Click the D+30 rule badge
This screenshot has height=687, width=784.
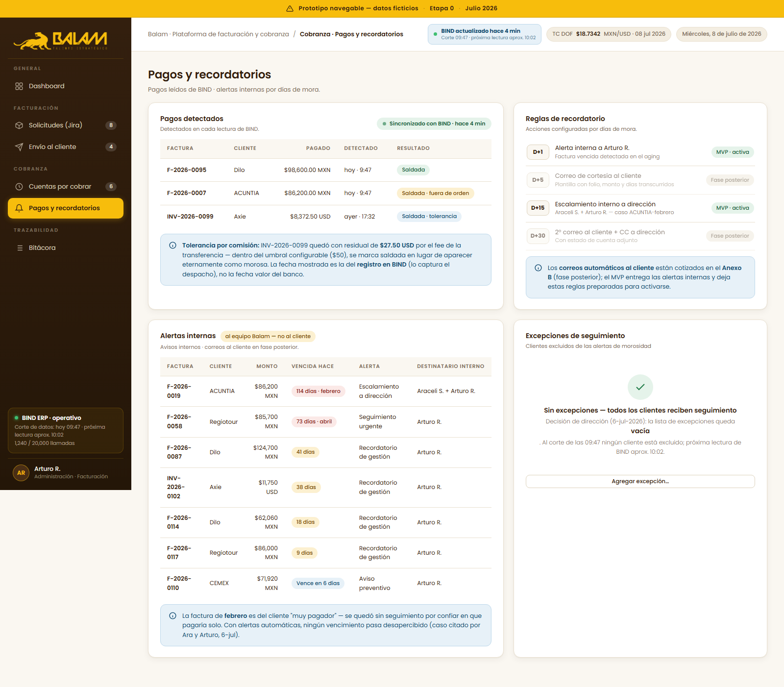(x=538, y=236)
